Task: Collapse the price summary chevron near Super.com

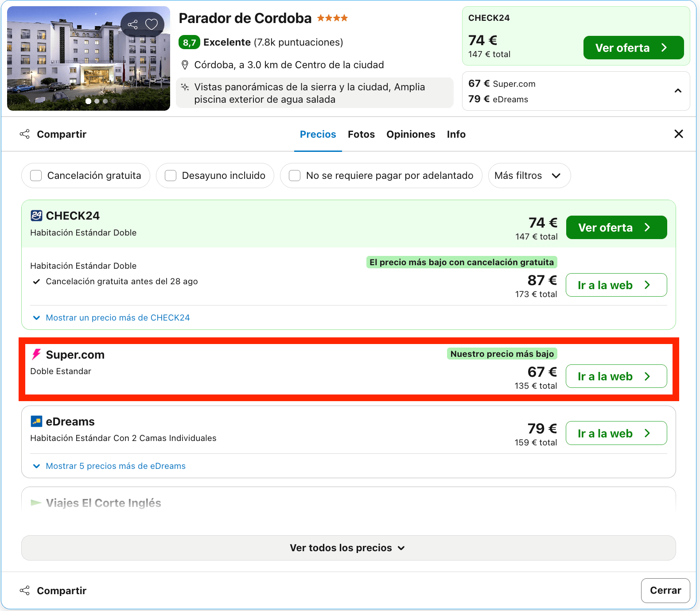Action: tap(678, 91)
